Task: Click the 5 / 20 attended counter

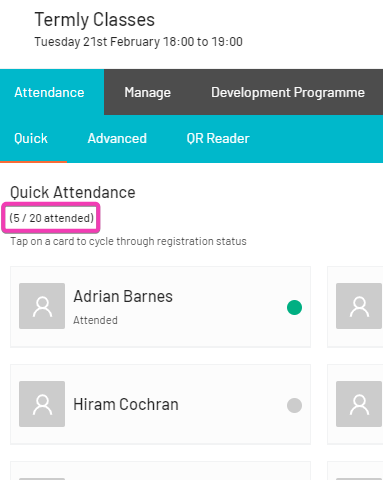Action: point(51,218)
